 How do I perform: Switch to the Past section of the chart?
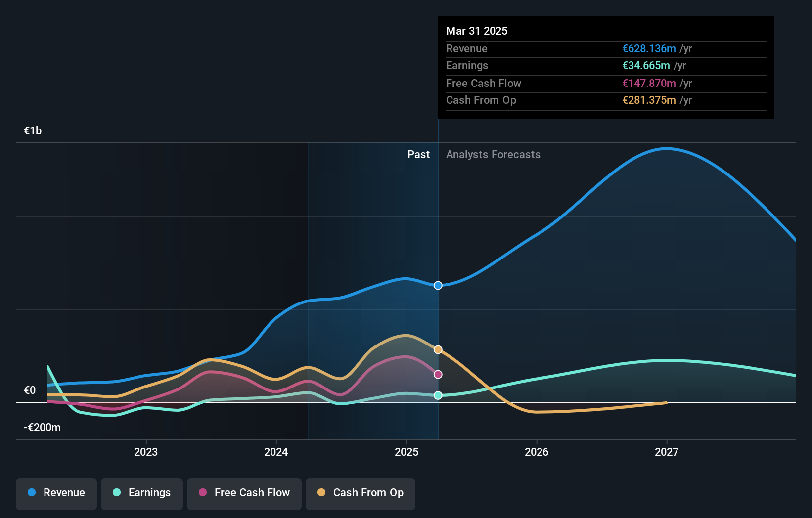[419, 154]
